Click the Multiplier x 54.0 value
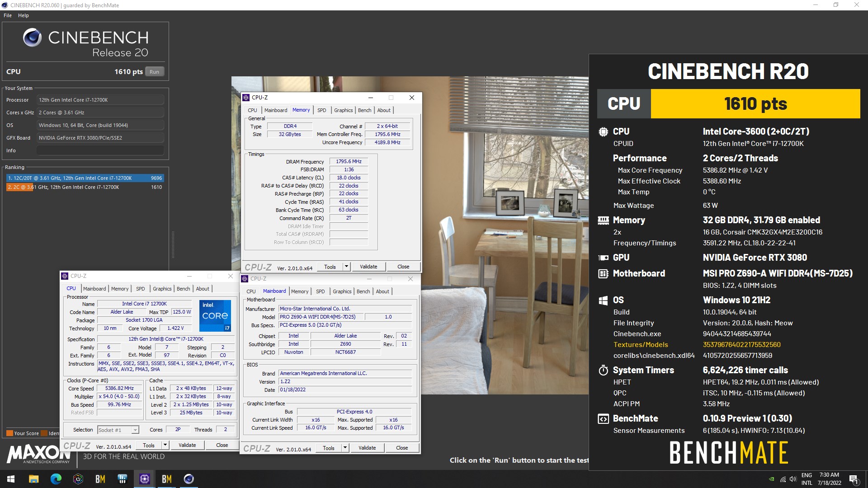 point(119,396)
